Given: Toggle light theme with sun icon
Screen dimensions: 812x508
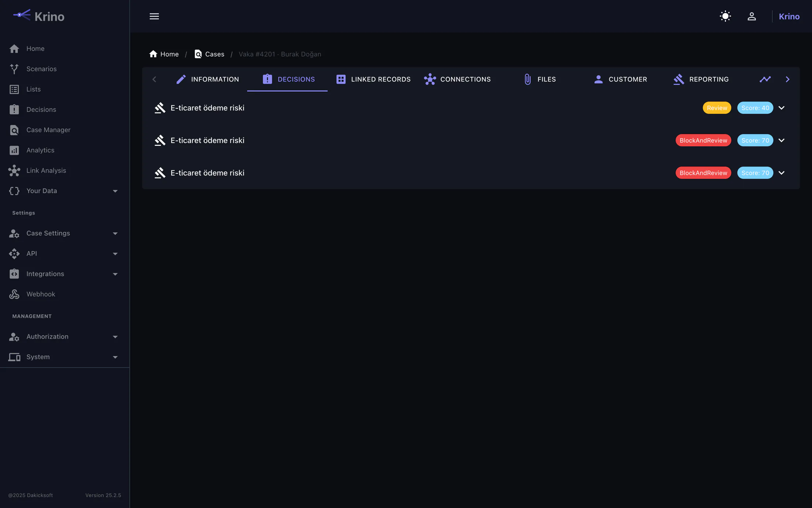Looking at the screenshot, I should (725, 16).
